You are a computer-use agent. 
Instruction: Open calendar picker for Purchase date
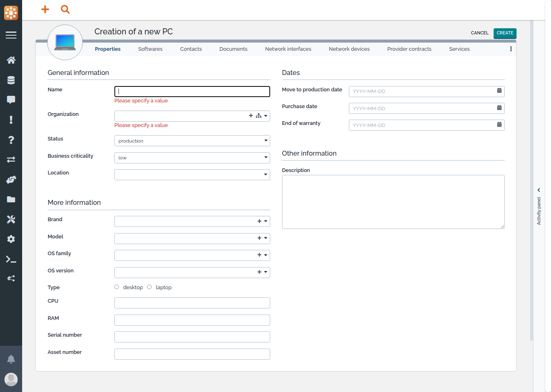[x=499, y=108]
